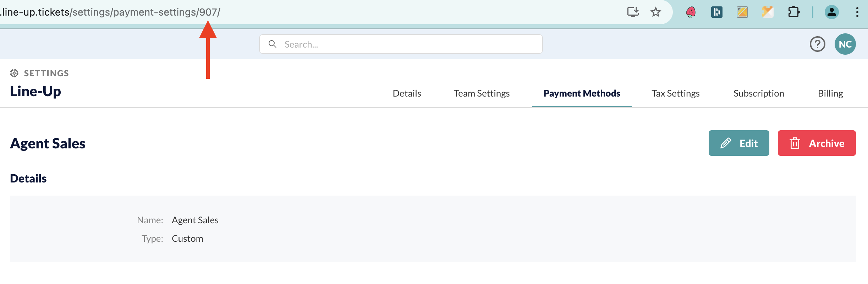868x284 pixels.
Task: Open the Team Settings tab
Action: point(482,93)
